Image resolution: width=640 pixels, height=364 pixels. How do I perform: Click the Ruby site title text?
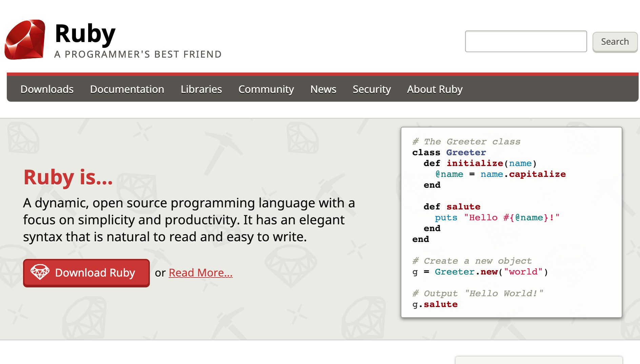pos(85,34)
